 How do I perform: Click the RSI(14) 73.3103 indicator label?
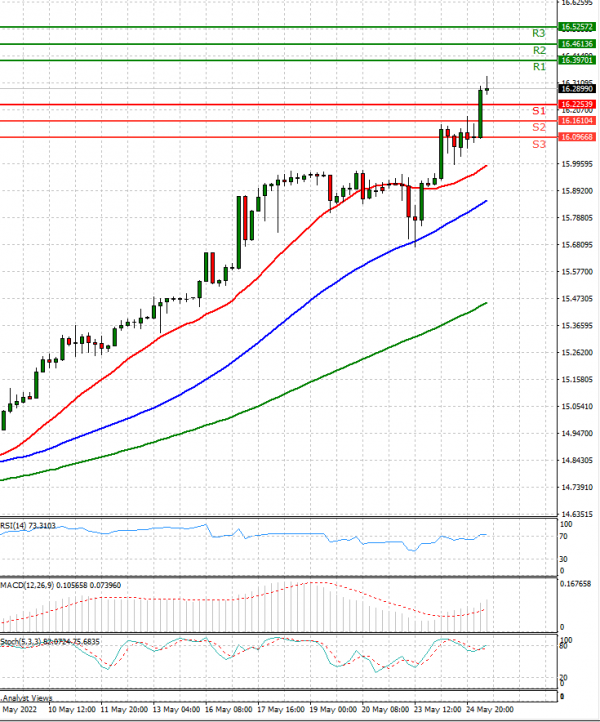click(28, 526)
